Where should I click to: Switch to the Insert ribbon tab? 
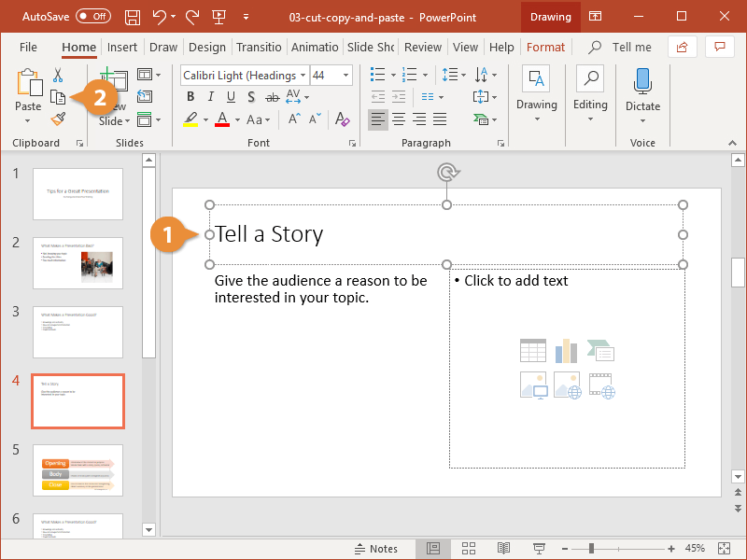pos(122,47)
